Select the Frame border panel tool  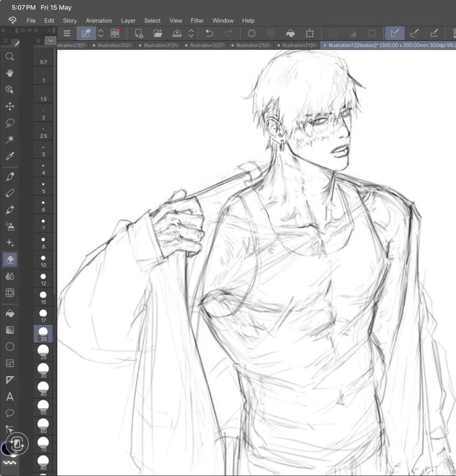coord(10,363)
